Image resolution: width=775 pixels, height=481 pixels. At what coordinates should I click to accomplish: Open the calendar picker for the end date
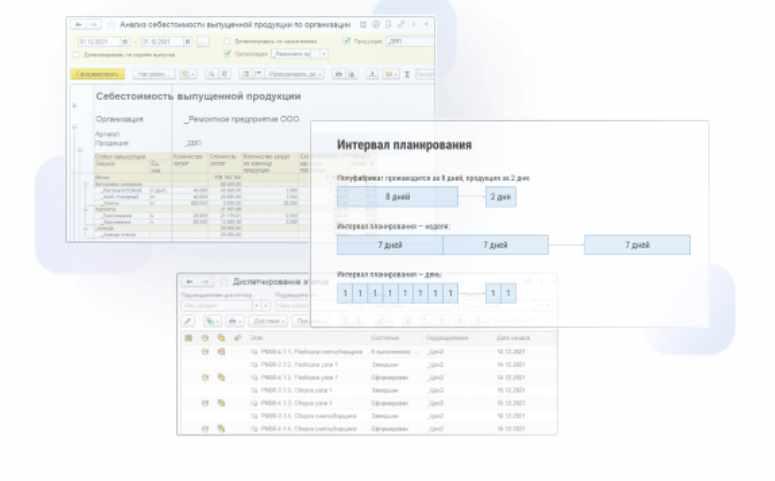(x=189, y=42)
